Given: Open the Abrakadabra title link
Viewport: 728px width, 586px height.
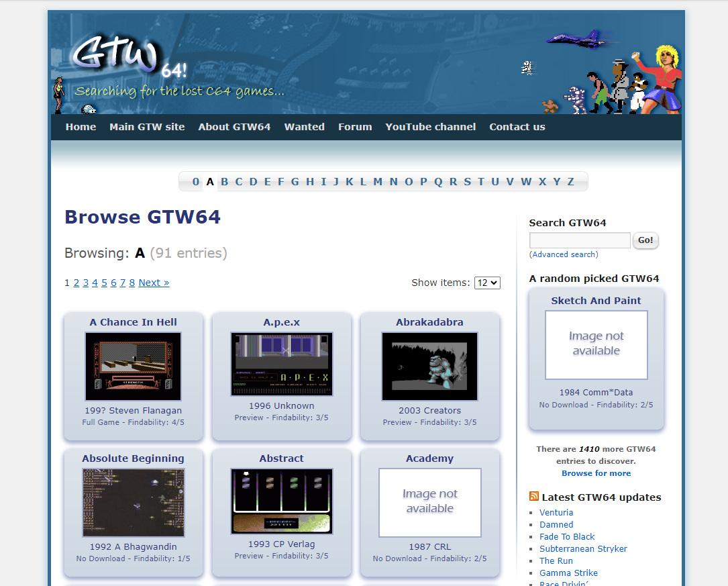Looking at the screenshot, I should [x=429, y=322].
